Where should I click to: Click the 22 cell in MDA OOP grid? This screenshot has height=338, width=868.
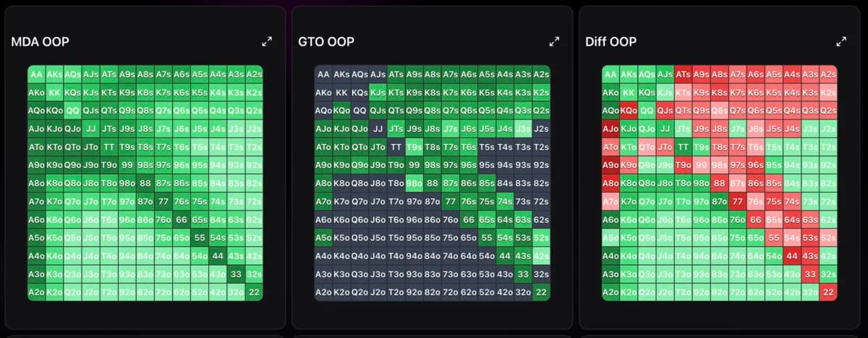254,292
